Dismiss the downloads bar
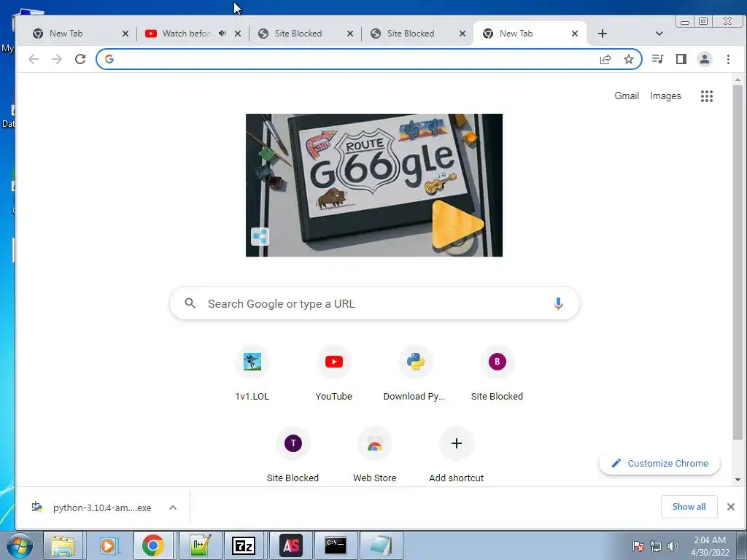The width and height of the screenshot is (747, 560). point(731,507)
